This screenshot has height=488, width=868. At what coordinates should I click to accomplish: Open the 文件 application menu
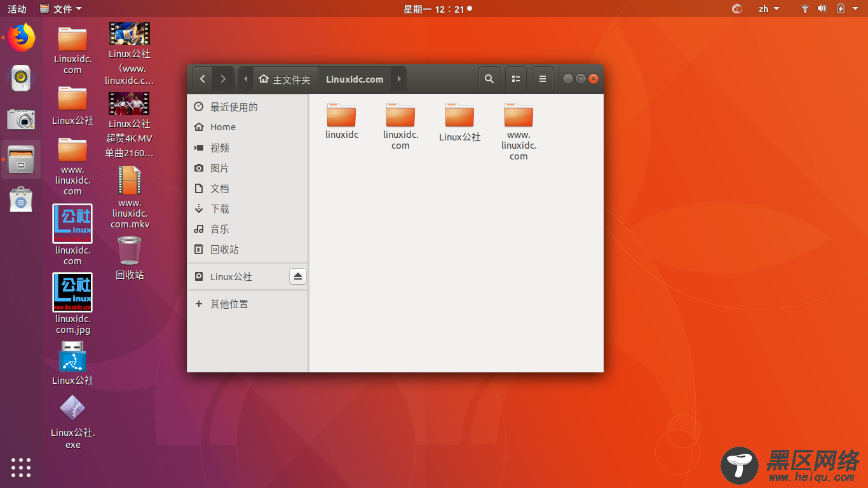coord(60,9)
